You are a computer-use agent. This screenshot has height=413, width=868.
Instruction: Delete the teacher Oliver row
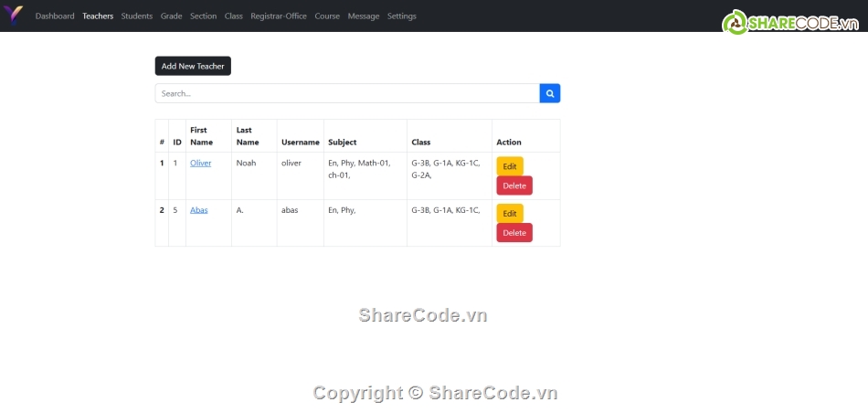(514, 185)
